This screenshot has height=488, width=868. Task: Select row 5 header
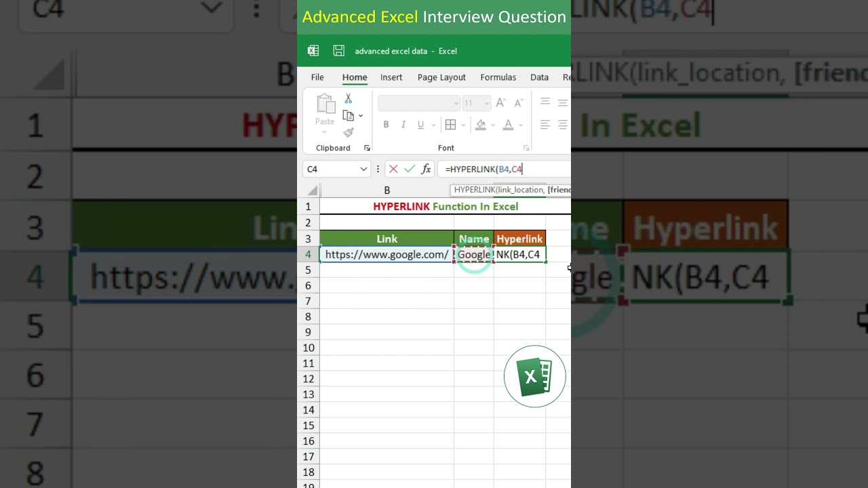309,270
